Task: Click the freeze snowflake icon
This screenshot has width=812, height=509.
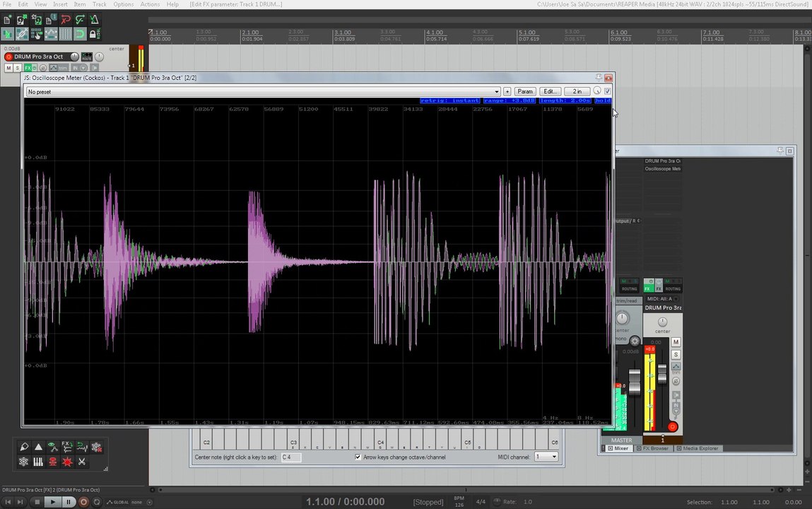Action: tap(24, 462)
